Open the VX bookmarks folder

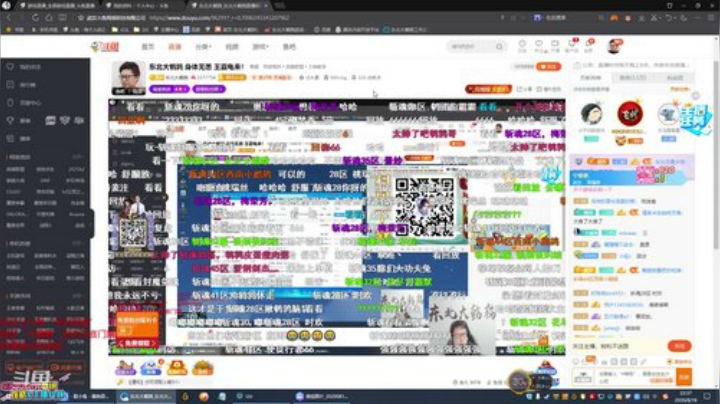click(121, 29)
